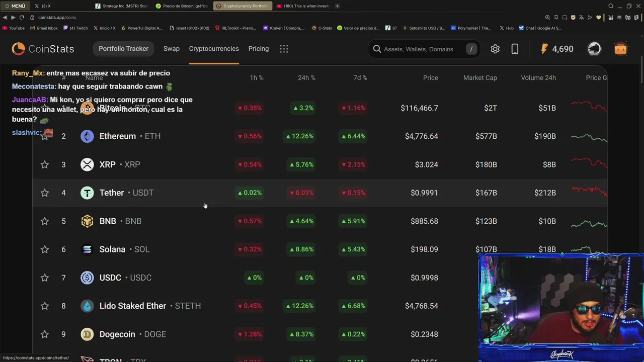The height and width of the screenshot is (362, 644).
Task: Open the Kraken bookmark
Action: (284, 28)
